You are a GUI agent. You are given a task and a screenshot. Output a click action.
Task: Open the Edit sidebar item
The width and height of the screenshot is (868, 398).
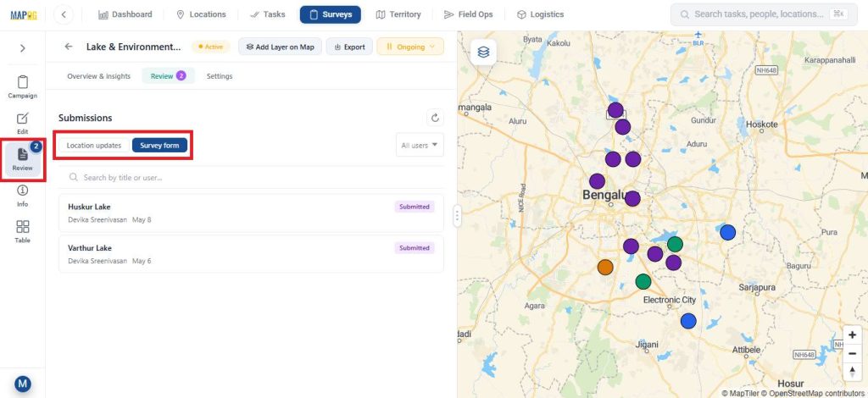point(23,124)
